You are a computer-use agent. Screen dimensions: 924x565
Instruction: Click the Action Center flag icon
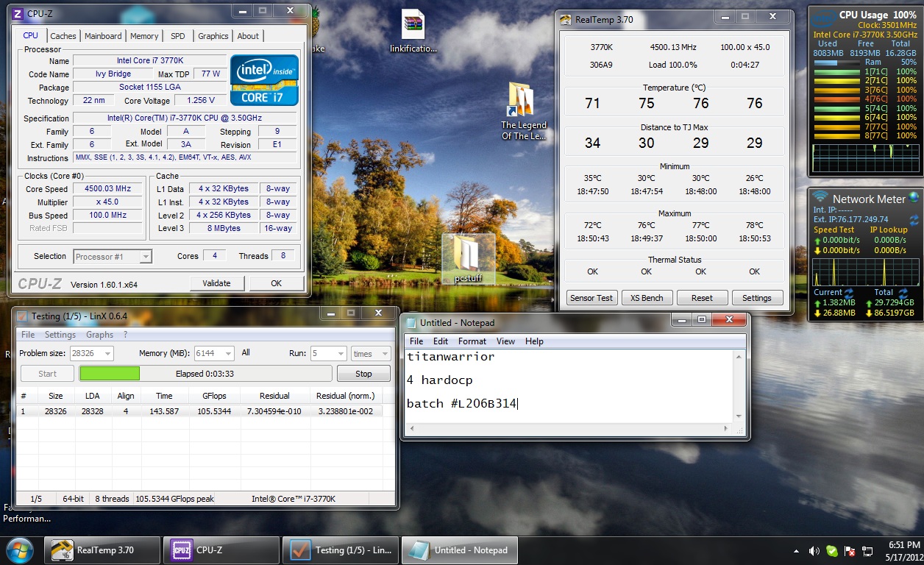[x=850, y=550]
